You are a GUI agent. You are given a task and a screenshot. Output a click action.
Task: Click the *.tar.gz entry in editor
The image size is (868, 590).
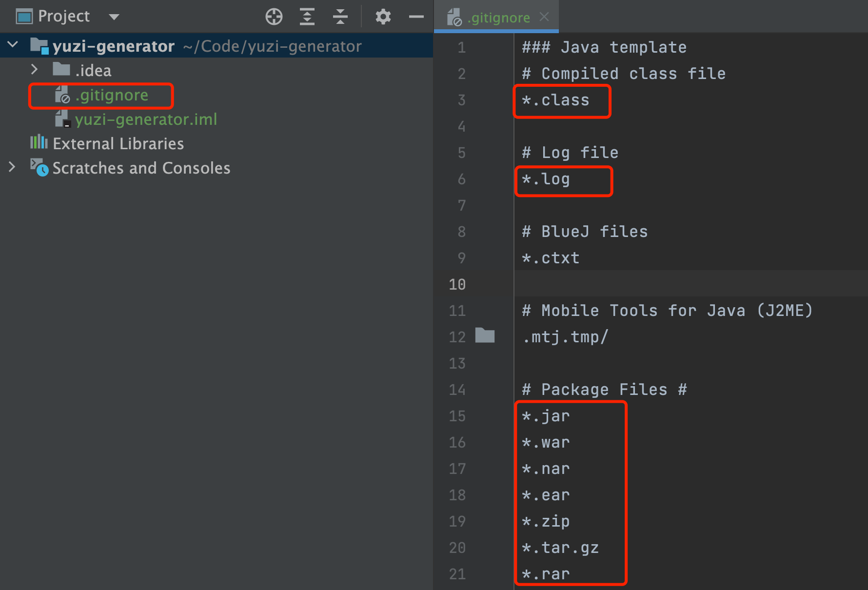560,548
